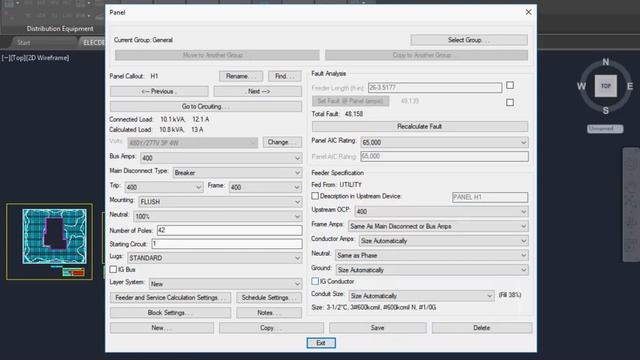Click the E compass direction on ViewCube
640x360 pixels.
pyautogui.click(x=630, y=86)
